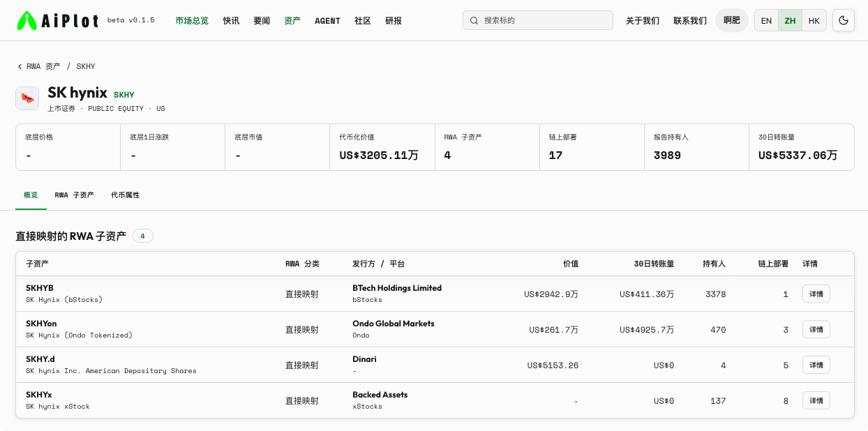This screenshot has width=868, height=431.
Task: Click issuer Backed Assets
Action: coord(380,395)
